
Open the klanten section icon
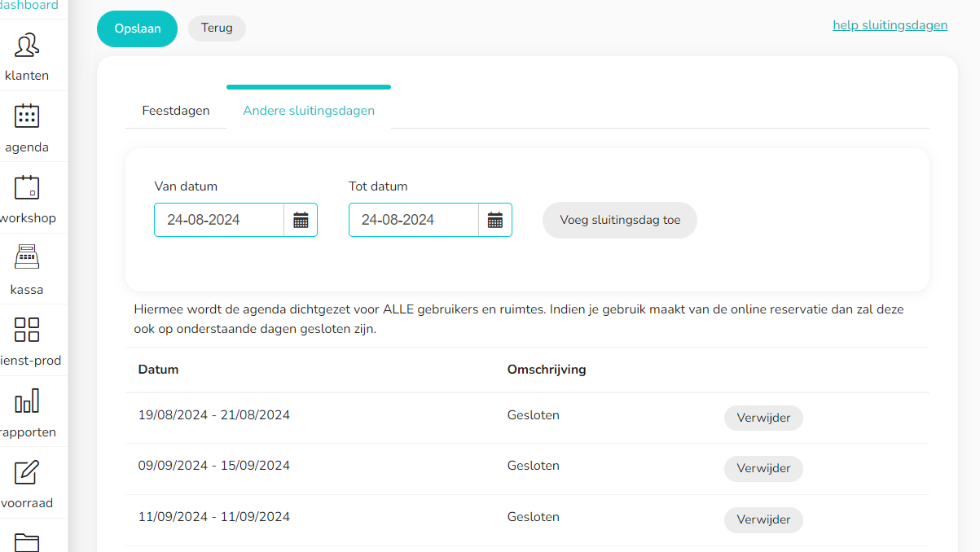pos(27,45)
